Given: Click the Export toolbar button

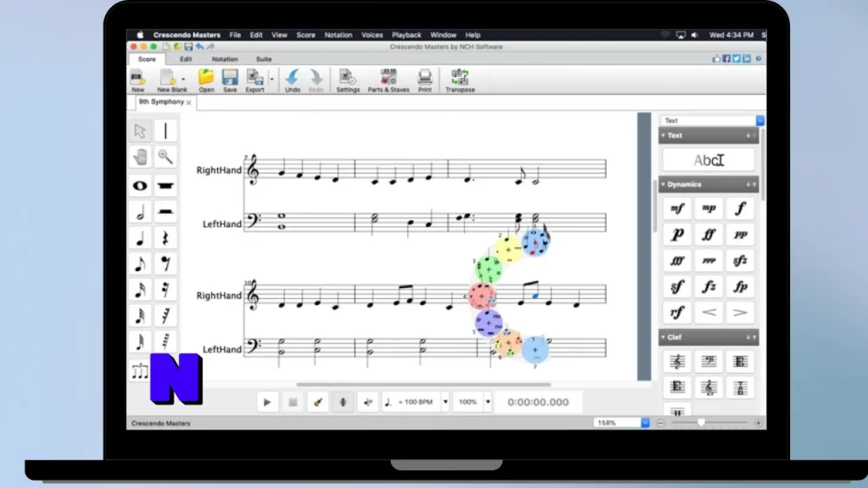Looking at the screenshot, I should (x=254, y=80).
